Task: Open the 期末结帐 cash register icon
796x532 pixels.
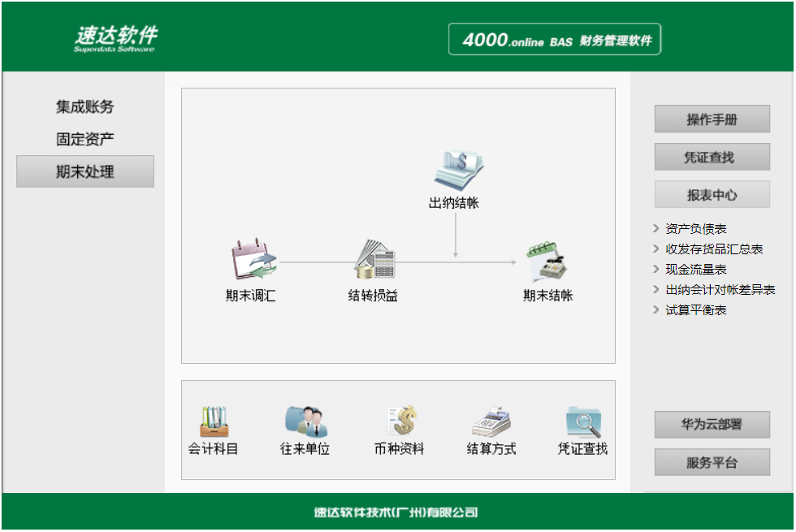Action: click(547, 261)
